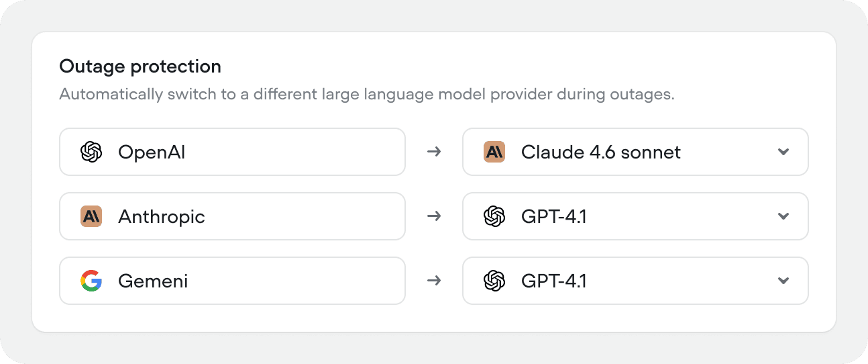
Task: Click the arrow between OpenAI and Claude
Action: point(434,152)
